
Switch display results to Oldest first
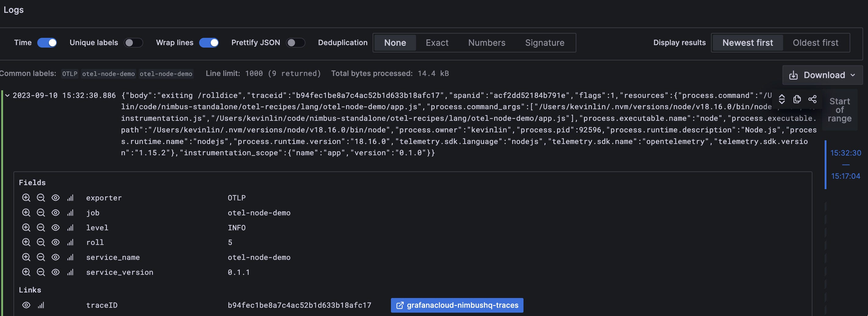click(815, 43)
